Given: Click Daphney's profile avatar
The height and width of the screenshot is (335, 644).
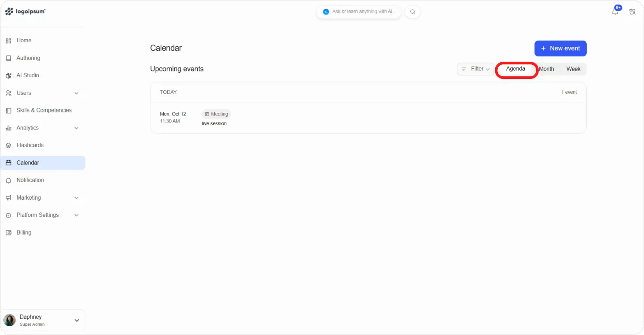Looking at the screenshot, I should (x=10, y=320).
